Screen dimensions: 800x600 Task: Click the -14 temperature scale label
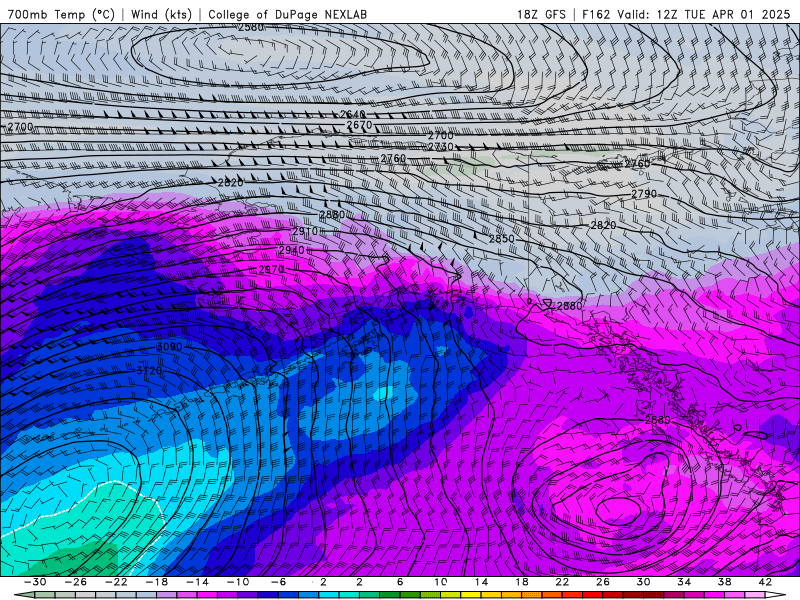tap(197, 582)
